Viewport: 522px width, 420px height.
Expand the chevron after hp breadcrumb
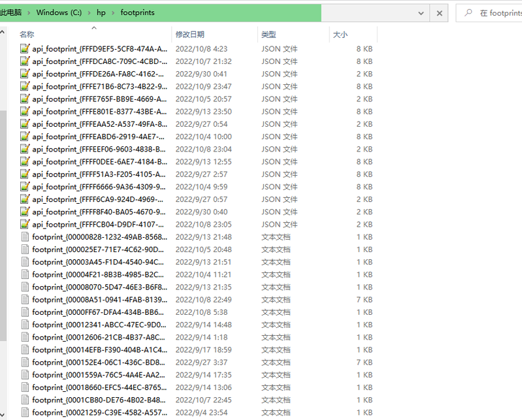[x=112, y=12]
